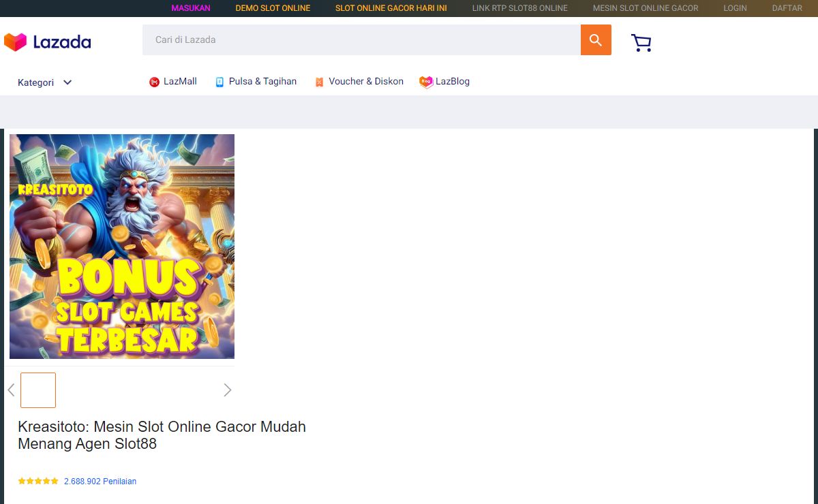
Task: Click the Pulsa & Tagihan phone icon
Action: 219,82
